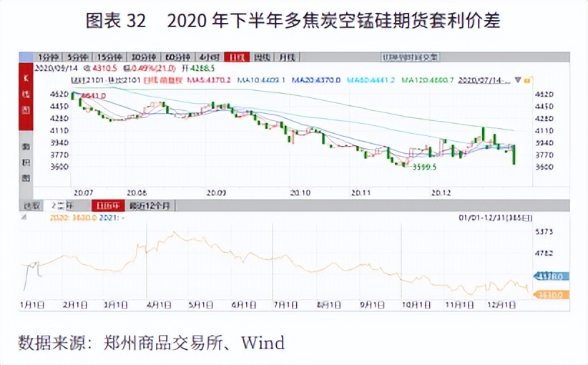The image size is (588, 365).
Task: Switch to the 60分钟 interval tab
Action: 176,57
